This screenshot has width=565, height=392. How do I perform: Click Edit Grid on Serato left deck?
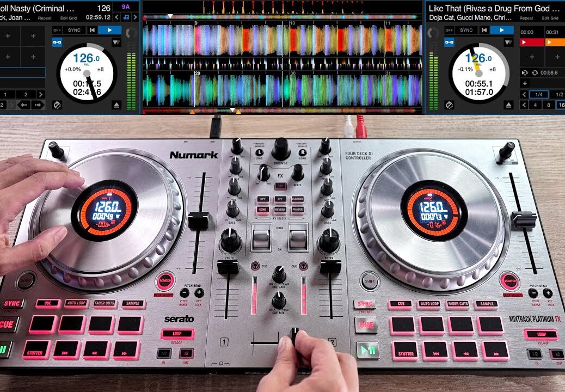click(x=69, y=18)
